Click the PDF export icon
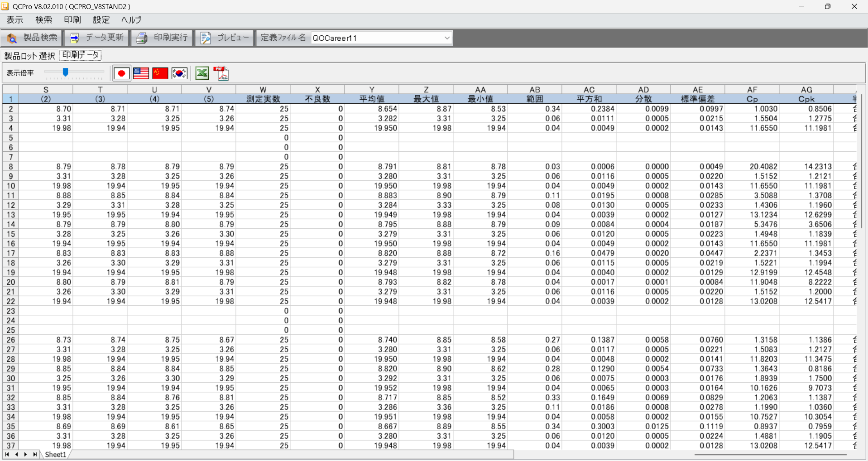868x461 pixels. tap(221, 73)
